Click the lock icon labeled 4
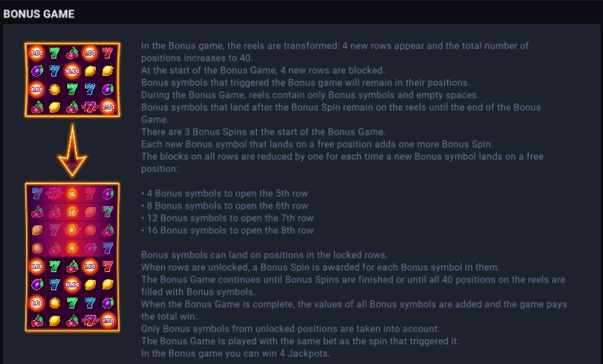This screenshot has width=603, height=364. [x=72, y=248]
